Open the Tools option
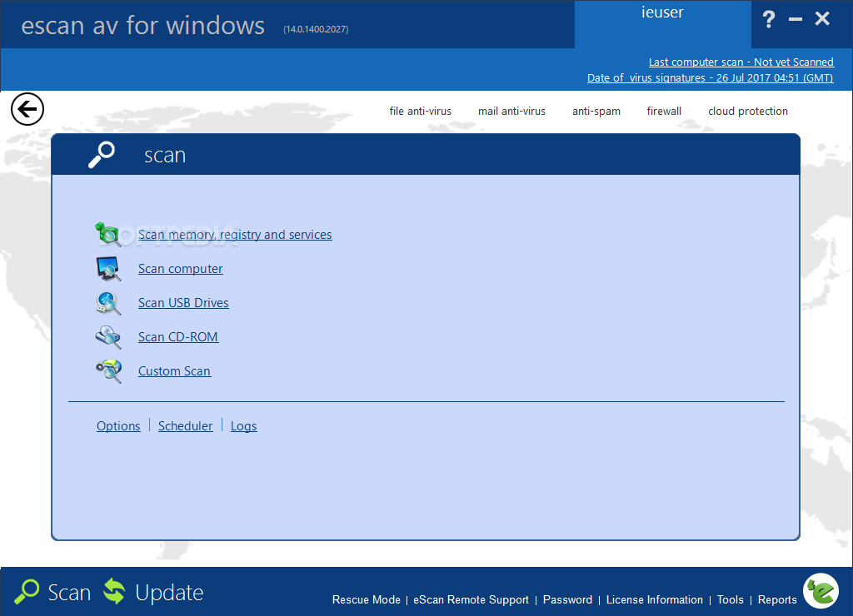 (730, 599)
